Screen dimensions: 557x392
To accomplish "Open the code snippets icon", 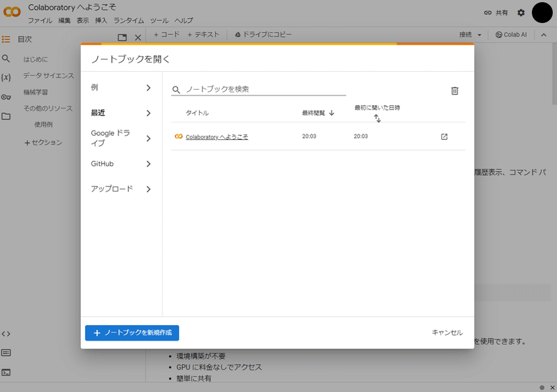I will point(6,334).
